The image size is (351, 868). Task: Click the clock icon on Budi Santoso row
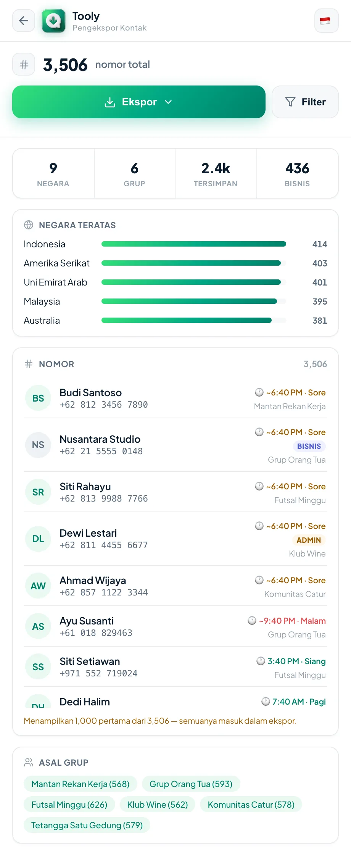259,392
